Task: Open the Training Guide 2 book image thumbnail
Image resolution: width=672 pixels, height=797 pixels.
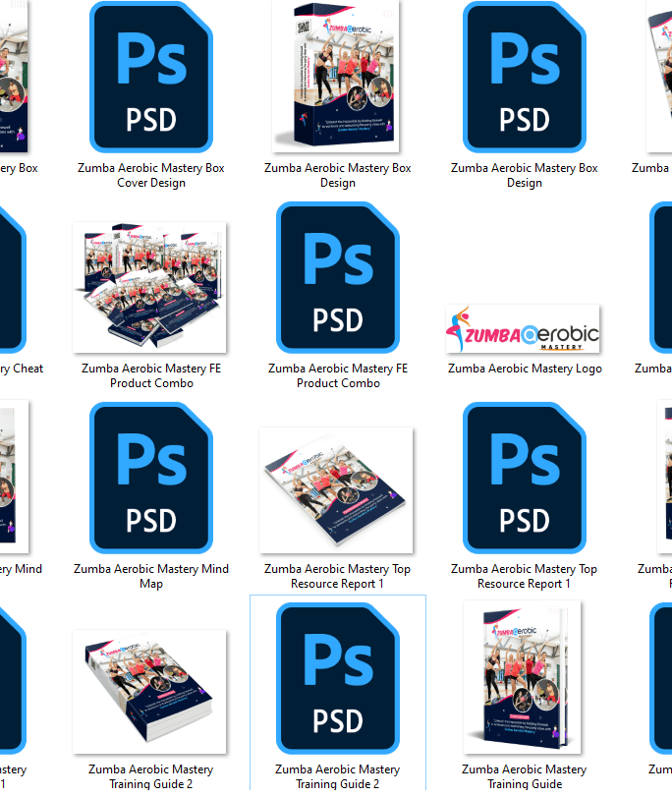Action: [149, 692]
